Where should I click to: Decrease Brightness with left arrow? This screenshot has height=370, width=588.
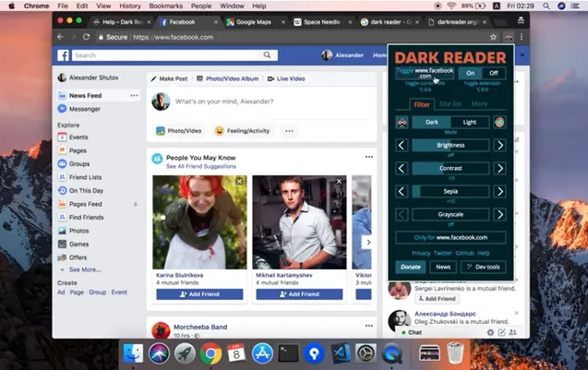402,146
